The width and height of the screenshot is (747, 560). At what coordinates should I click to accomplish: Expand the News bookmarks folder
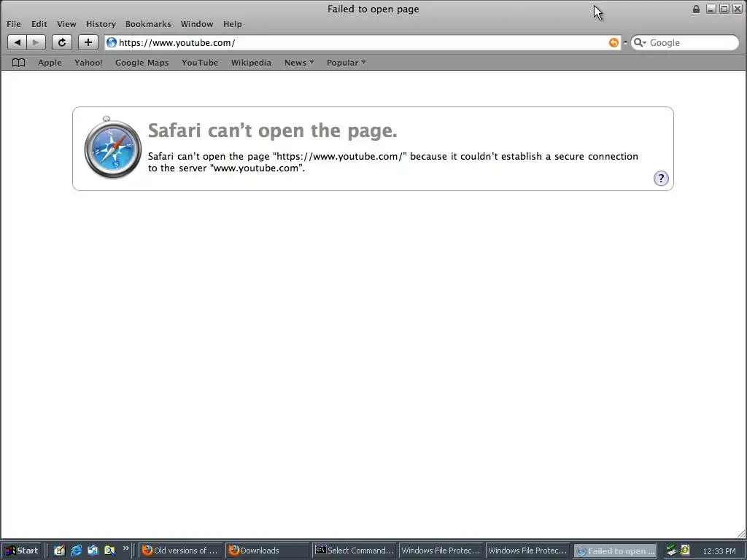point(299,63)
